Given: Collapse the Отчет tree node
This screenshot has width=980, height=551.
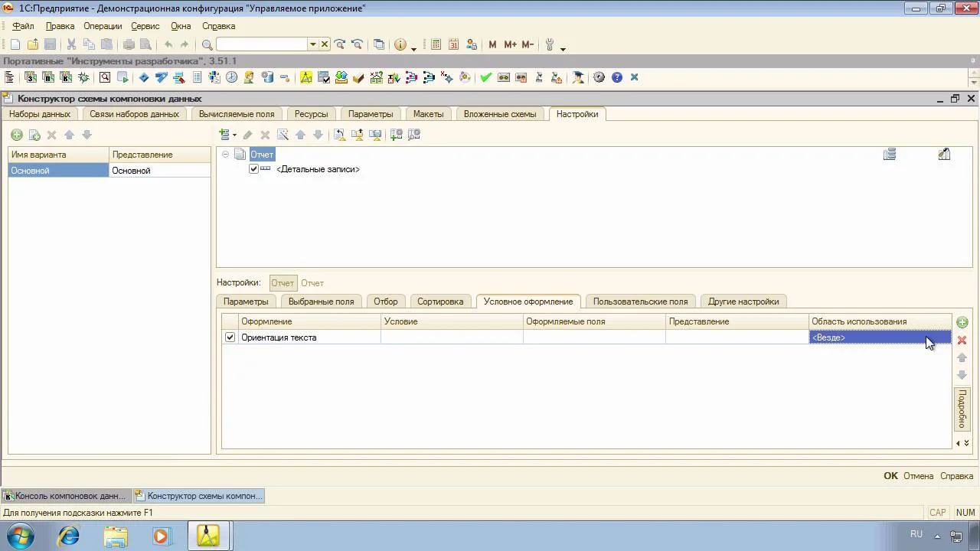Looking at the screenshot, I should click(225, 155).
